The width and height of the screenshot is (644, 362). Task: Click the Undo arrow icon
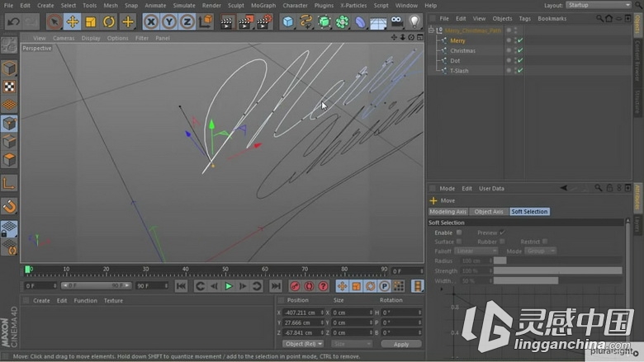coord(13,21)
